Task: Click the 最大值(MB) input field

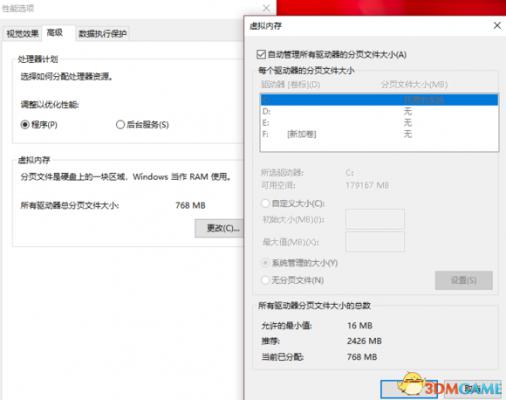Action: point(375,242)
